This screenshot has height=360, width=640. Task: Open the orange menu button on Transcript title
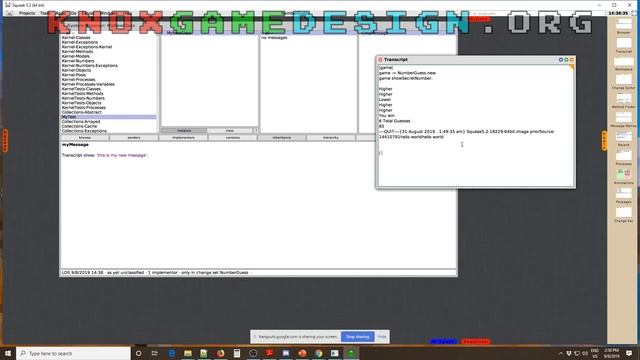pyautogui.click(x=571, y=60)
